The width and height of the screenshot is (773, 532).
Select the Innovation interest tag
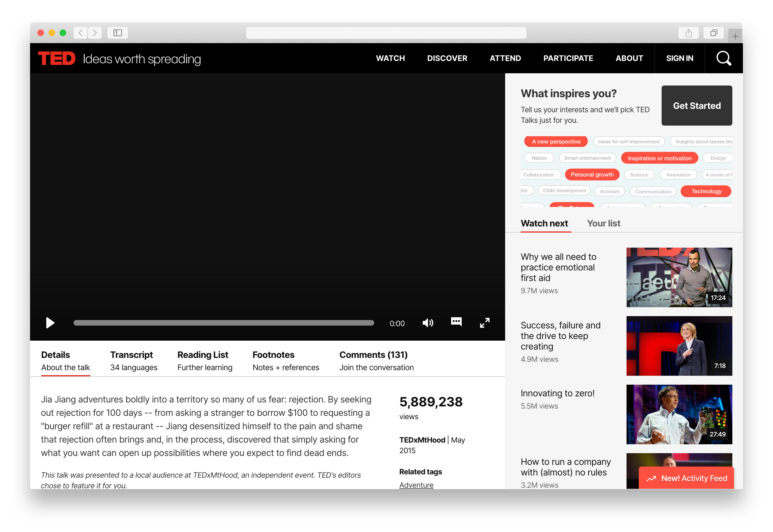pyautogui.click(x=678, y=175)
